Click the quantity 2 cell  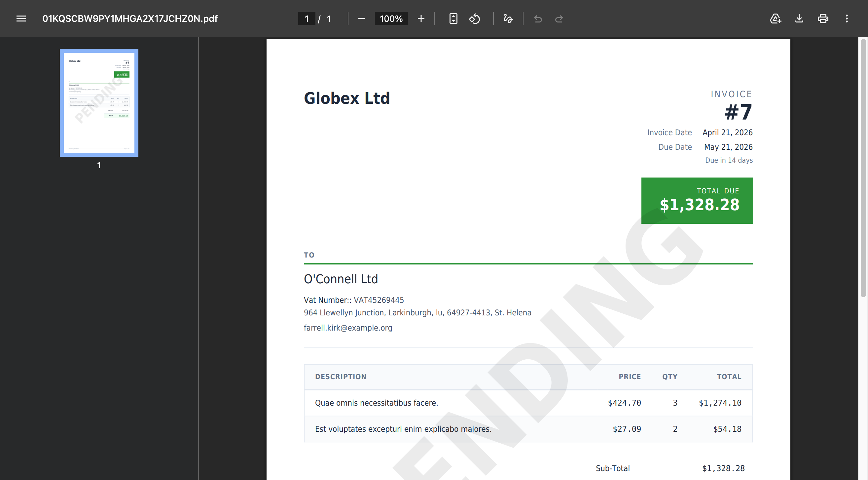(x=675, y=429)
